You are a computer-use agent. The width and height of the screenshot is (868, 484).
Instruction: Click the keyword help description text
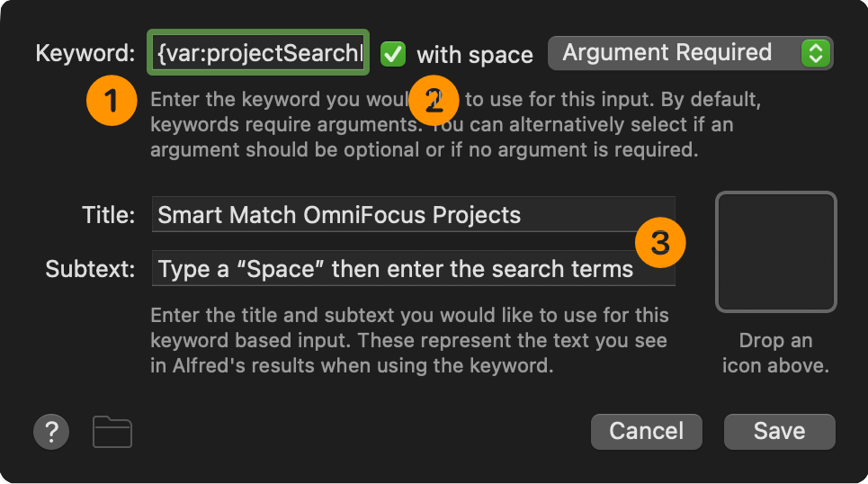point(456,125)
